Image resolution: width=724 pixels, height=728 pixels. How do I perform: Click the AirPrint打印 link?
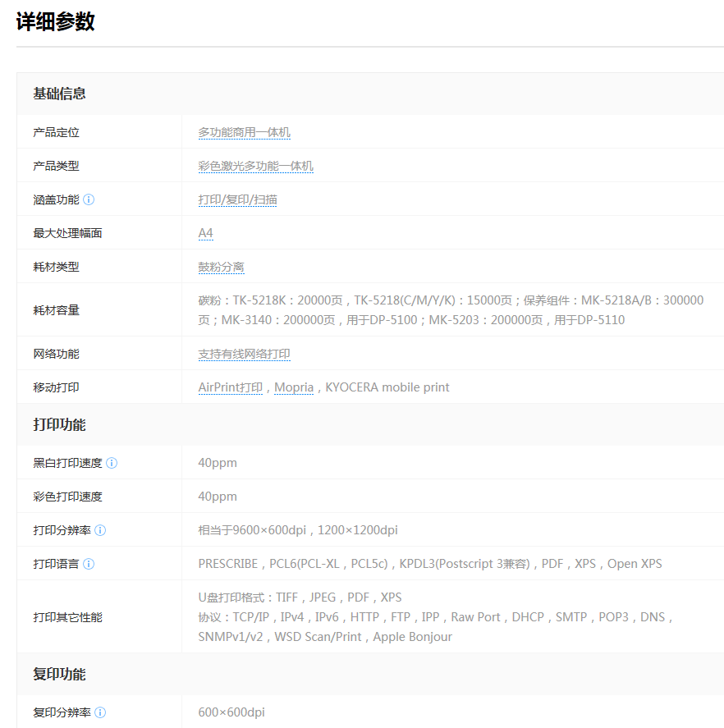(x=230, y=387)
